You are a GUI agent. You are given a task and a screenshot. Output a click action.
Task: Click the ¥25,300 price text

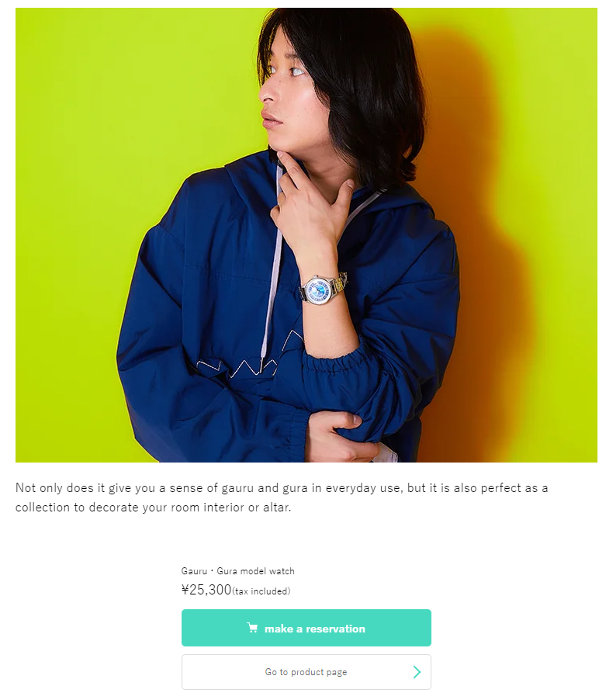(x=206, y=590)
